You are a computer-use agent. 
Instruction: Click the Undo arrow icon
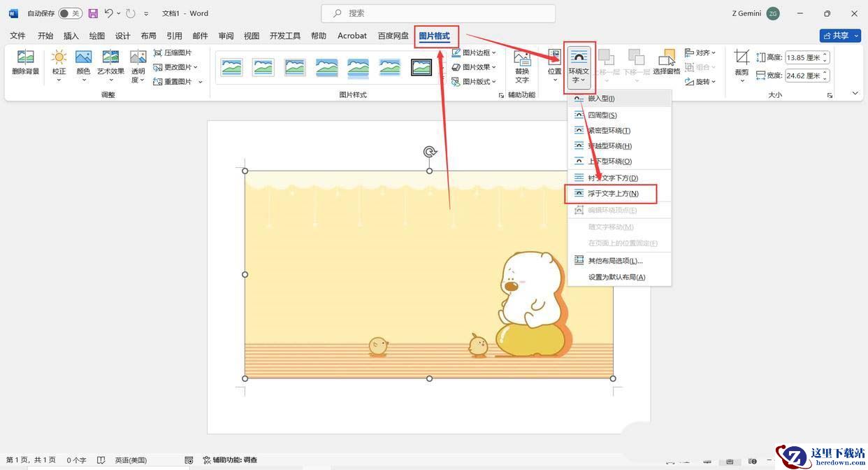(108, 13)
